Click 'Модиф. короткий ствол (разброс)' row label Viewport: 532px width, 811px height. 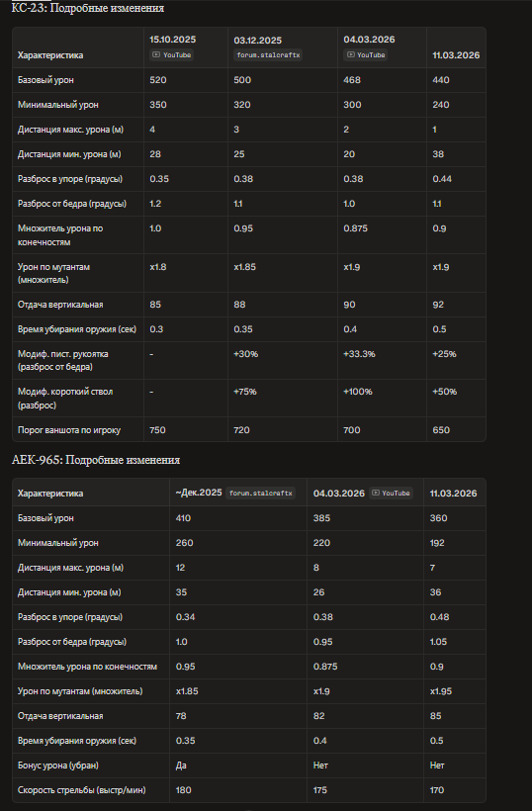tap(65, 399)
